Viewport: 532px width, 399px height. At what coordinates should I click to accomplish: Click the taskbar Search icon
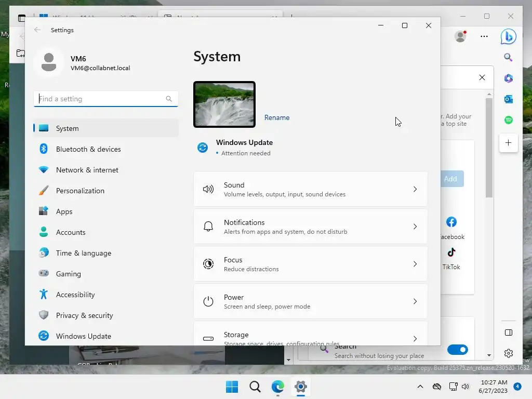click(255, 387)
